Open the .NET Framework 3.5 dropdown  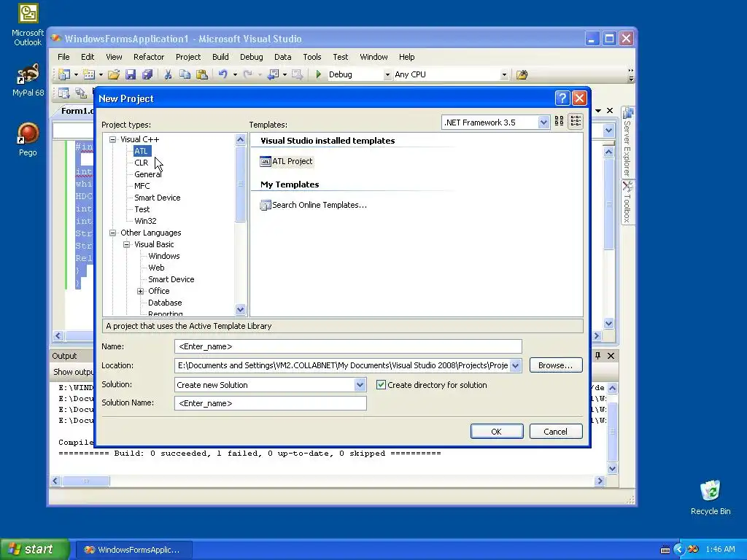tap(543, 122)
